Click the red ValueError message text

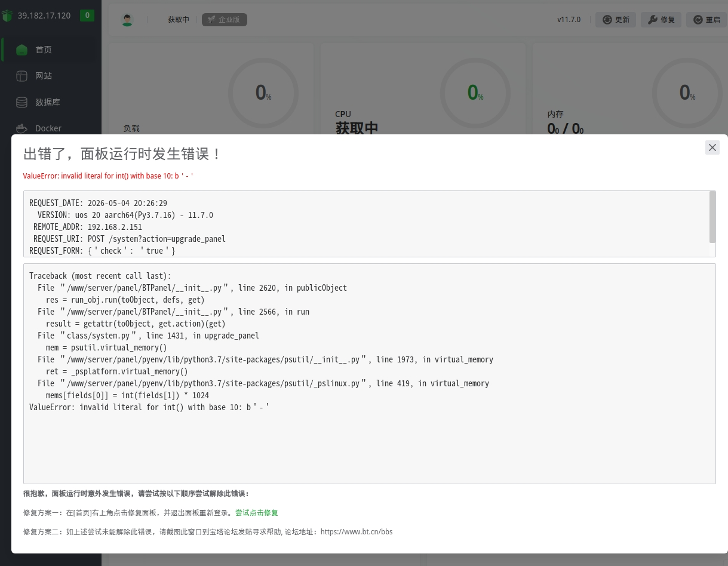coord(108,176)
